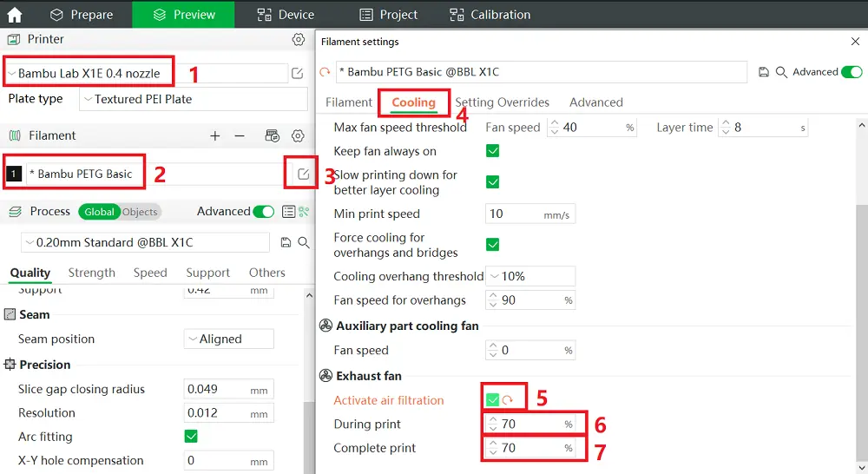
Task: Adjust Auxiliary part cooling fan speed stepper
Action: coord(493,350)
